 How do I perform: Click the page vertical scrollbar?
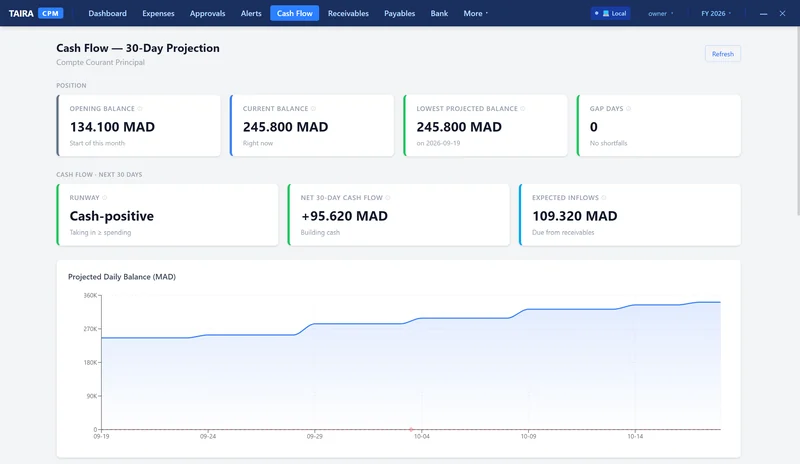pyautogui.click(x=797, y=123)
